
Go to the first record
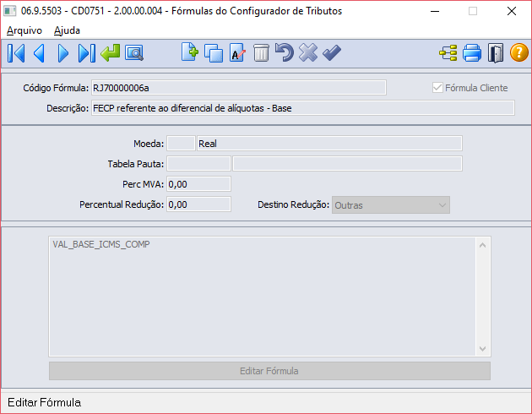click(x=16, y=53)
